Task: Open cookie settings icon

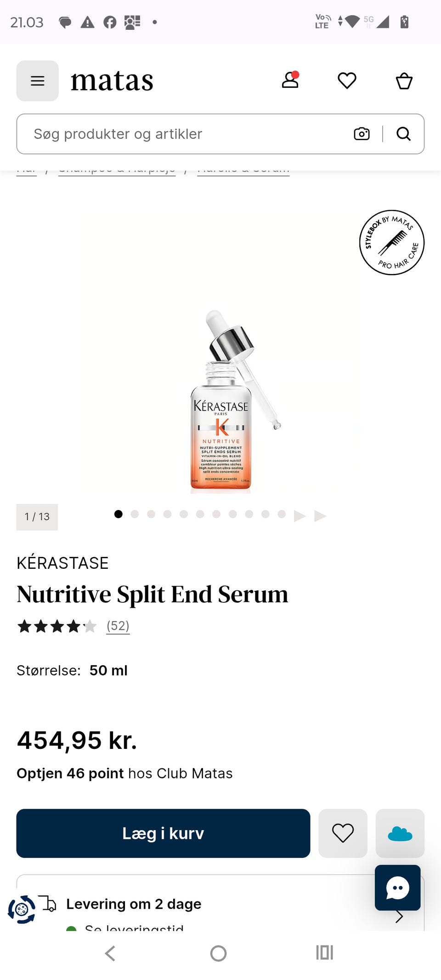Action: (x=22, y=909)
